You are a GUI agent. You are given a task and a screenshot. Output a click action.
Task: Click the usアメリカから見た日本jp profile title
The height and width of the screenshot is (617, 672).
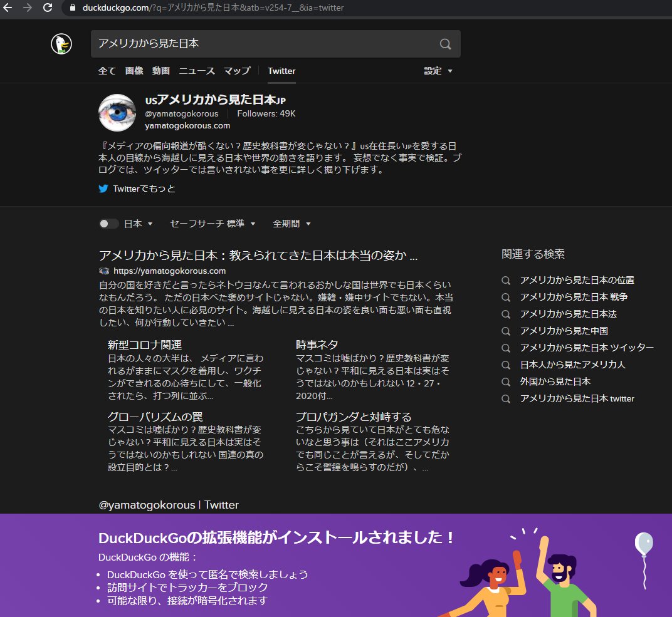pyautogui.click(x=215, y=100)
